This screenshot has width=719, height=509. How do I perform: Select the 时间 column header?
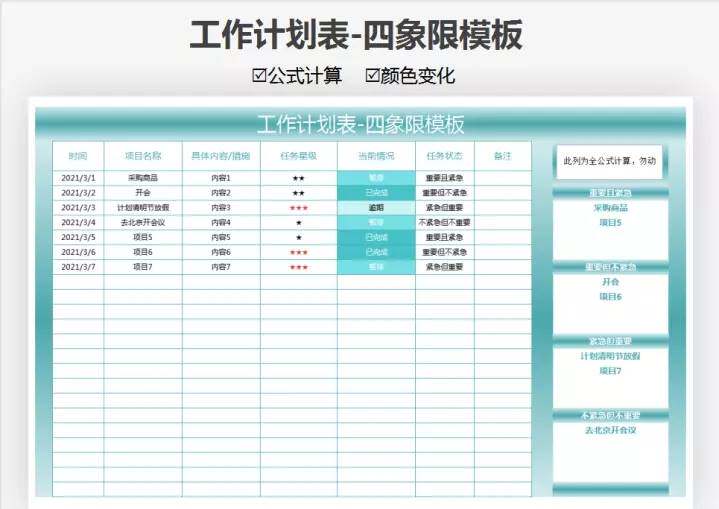pyautogui.click(x=78, y=156)
